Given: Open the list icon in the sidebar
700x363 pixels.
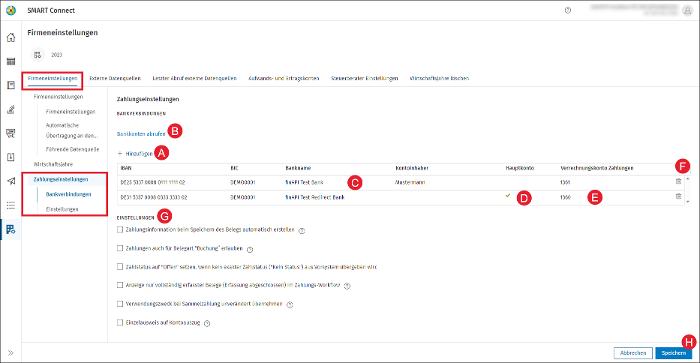Looking at the screenshot, I should 11,205.
